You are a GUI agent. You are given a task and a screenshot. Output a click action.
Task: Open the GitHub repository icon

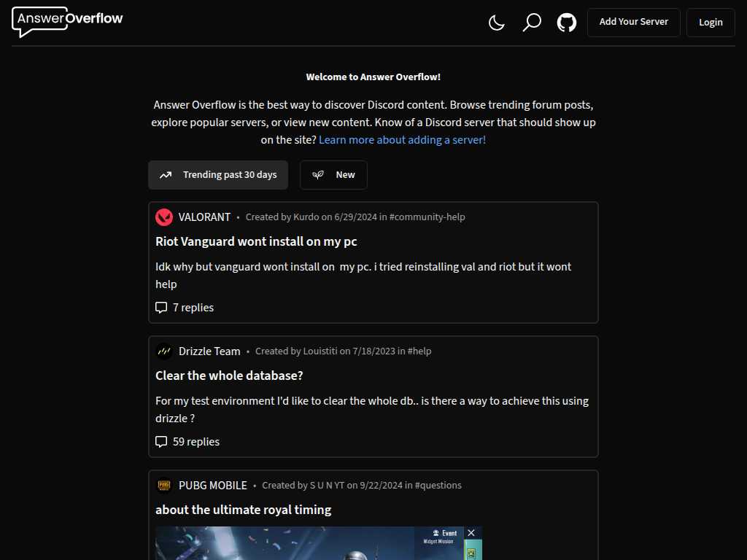pos(566,23)
